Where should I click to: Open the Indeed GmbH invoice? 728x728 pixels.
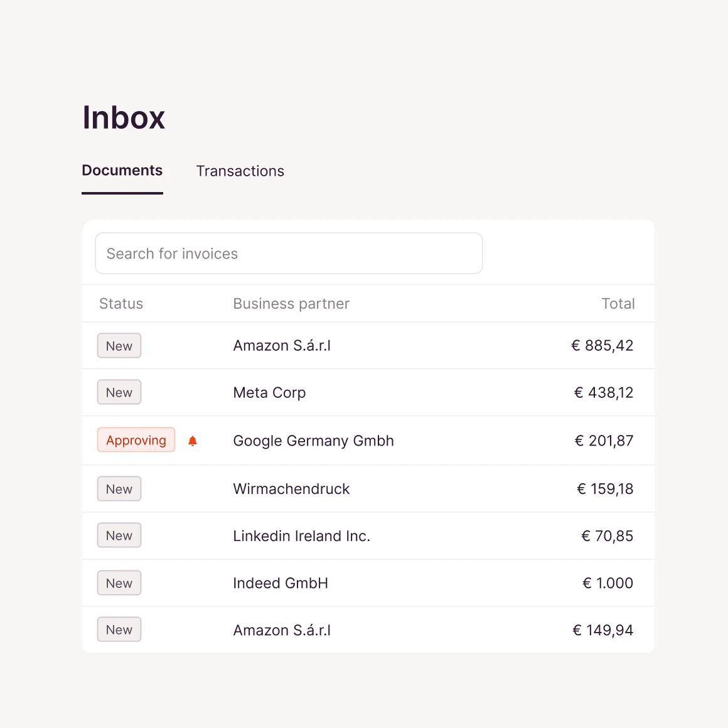[281, 584]
